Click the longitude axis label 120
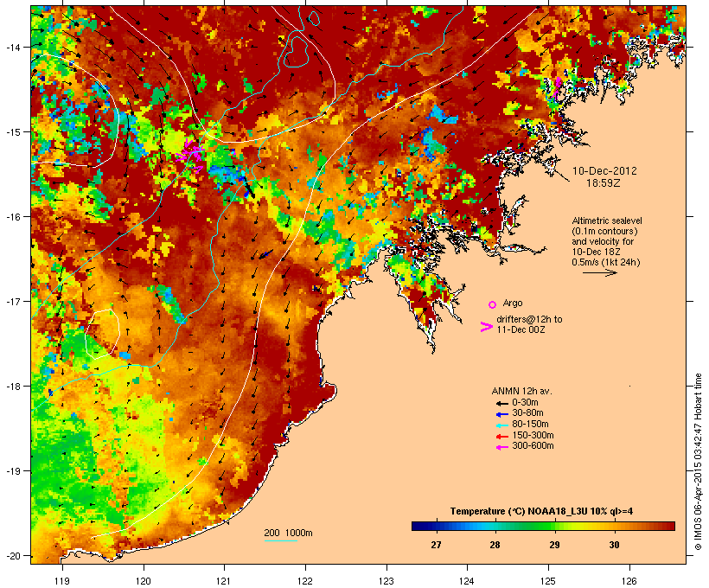 click(144, 581)
